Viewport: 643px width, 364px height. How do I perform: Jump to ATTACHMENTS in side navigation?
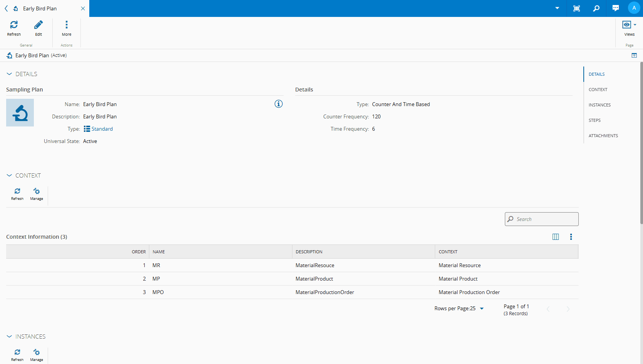pos(603,136)
